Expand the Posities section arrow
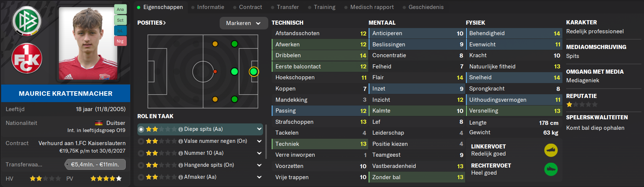The height and width of the screenshot is (187, 644). pos(164,23)
